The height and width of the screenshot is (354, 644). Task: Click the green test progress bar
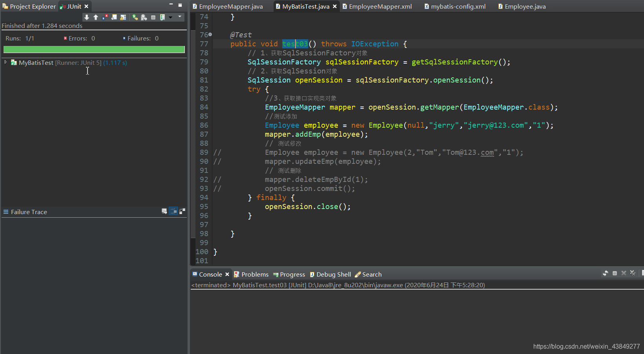click(x=94, y=49)
